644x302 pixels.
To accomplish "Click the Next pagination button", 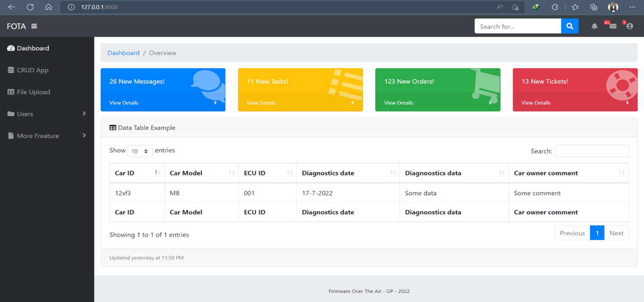I will pos(616,233).
